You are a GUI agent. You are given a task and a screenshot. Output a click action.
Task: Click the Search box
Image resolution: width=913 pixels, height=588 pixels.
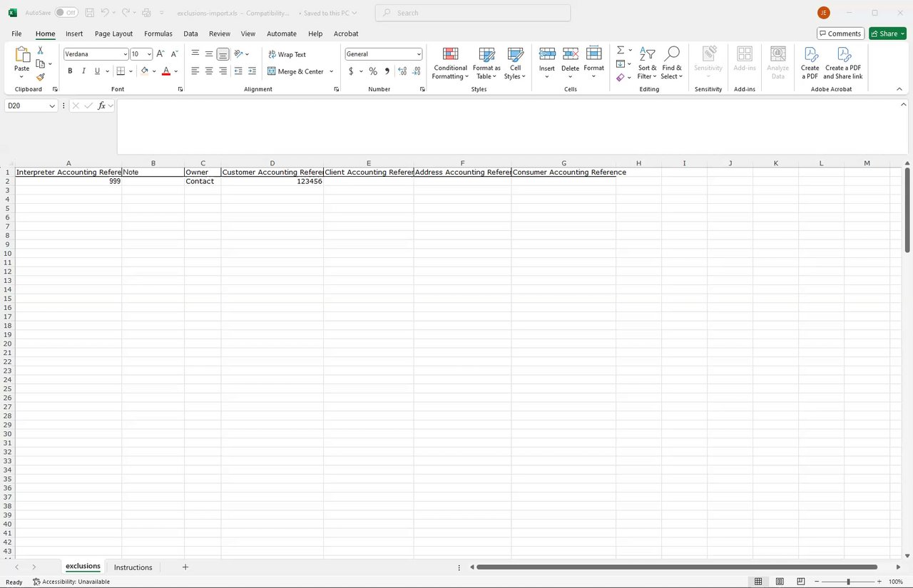(473, 13)
